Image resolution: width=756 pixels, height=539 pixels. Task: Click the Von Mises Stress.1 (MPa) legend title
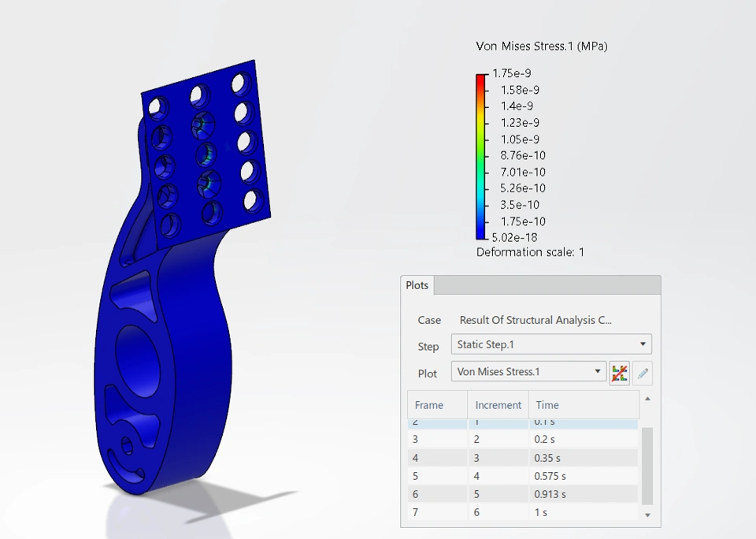pyautogui.click(x=542, y=46)
